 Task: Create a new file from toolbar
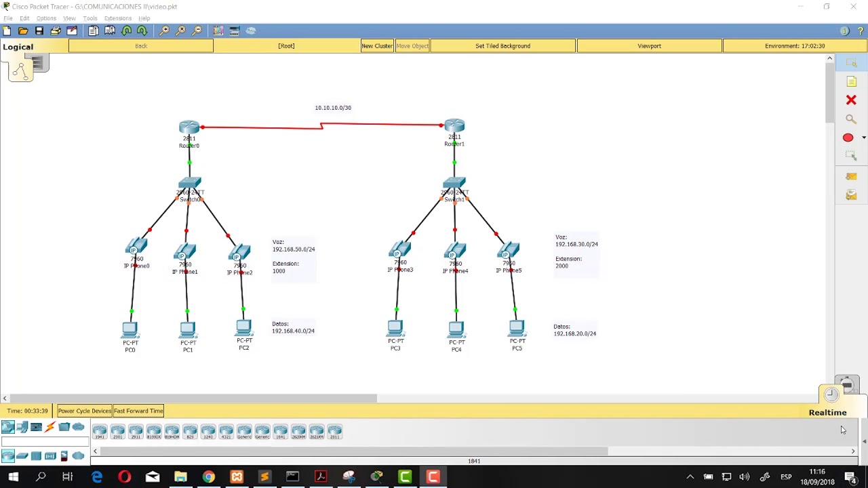[7, 30]
